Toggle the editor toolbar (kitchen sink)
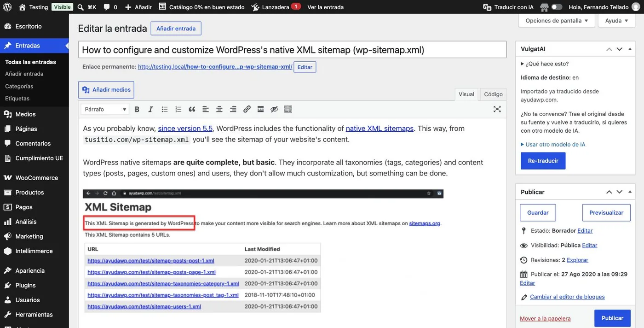The height and width of the screenshot is (328, 644). point(288,109)
